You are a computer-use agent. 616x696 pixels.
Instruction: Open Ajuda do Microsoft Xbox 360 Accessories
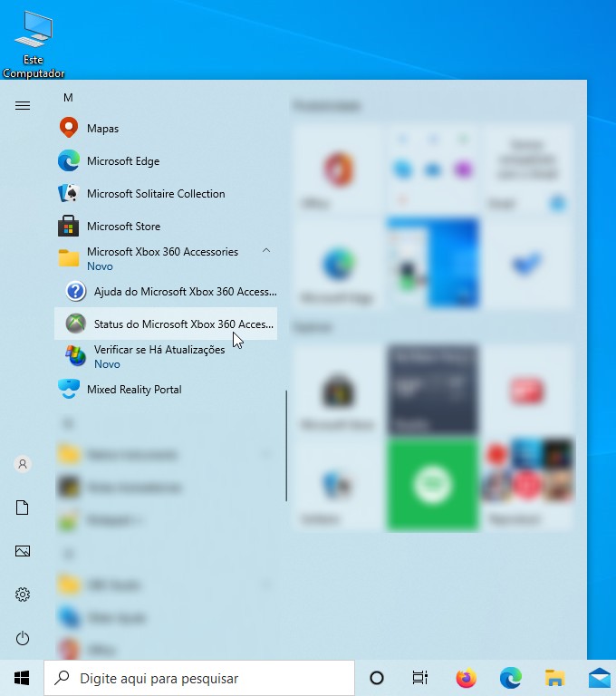pyautogui.click(x=166, y=291)
